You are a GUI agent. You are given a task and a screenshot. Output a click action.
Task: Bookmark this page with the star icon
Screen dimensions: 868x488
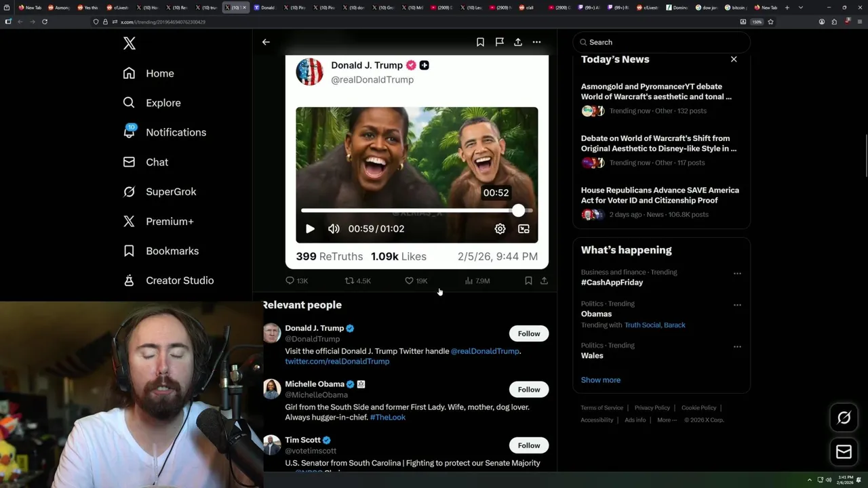coord(770,22)
